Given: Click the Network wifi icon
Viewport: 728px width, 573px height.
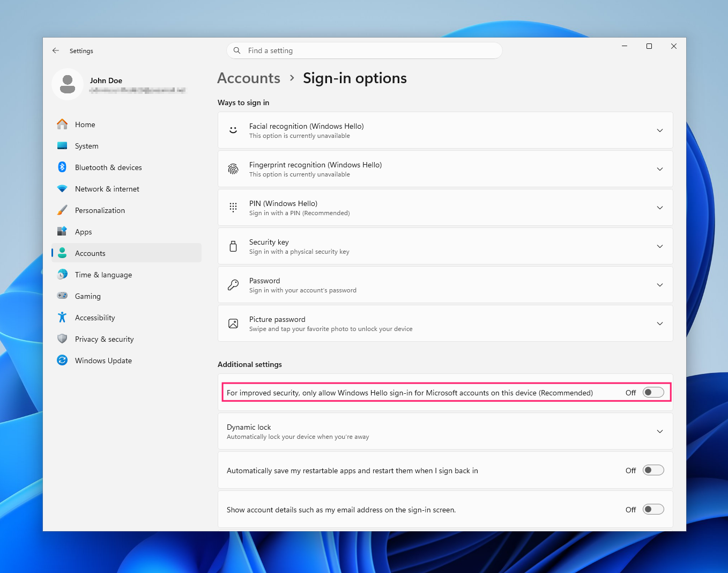Looking at the screenshot, I should point(62,189).
